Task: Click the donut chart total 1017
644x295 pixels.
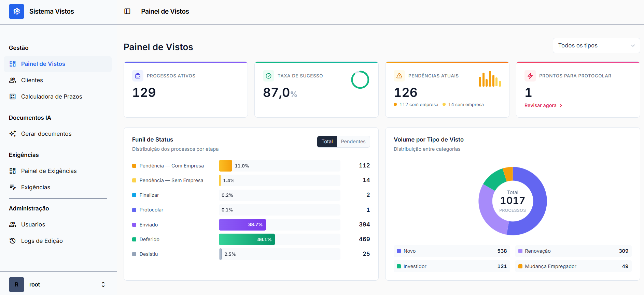Action: 513,201
